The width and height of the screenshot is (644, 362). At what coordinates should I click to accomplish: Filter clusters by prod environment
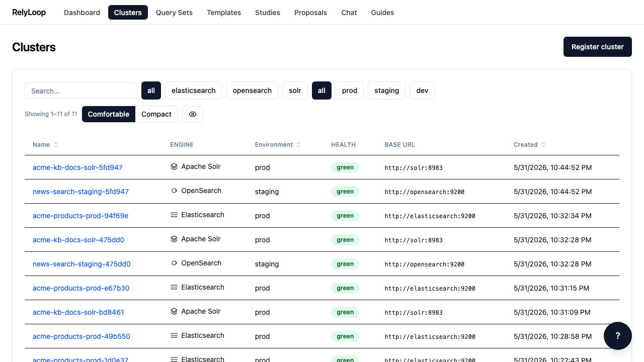[350, 90]
